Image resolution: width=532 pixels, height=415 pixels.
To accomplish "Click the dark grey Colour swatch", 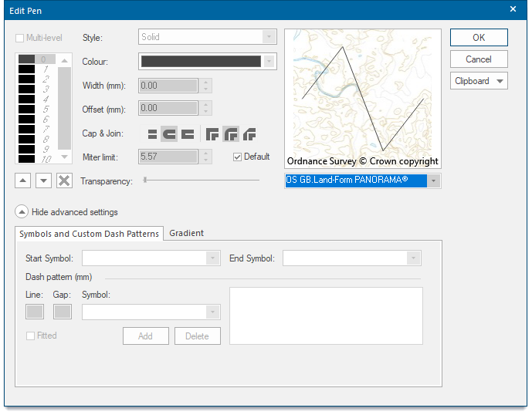I will pos(201,62).
